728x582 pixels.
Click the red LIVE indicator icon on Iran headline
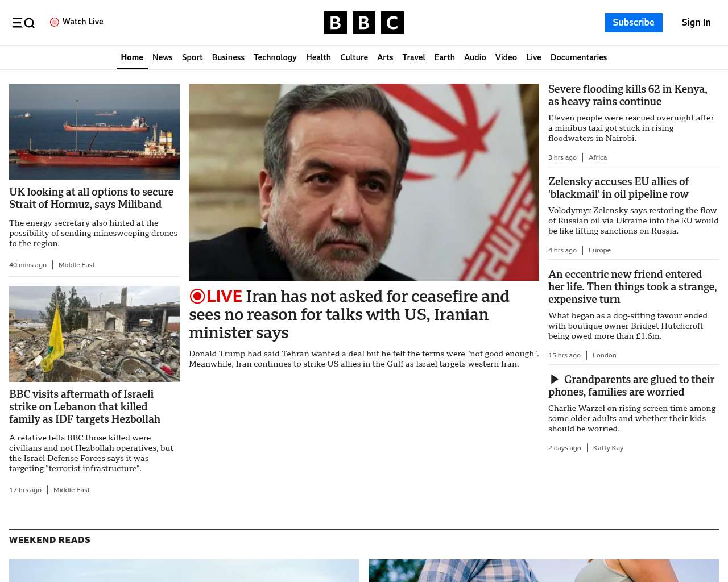click(x=197, y=296)
